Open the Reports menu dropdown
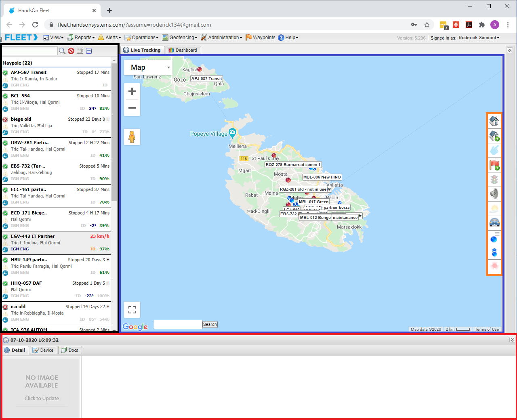This screenshot has height=420, width=517. pos(81,38)
